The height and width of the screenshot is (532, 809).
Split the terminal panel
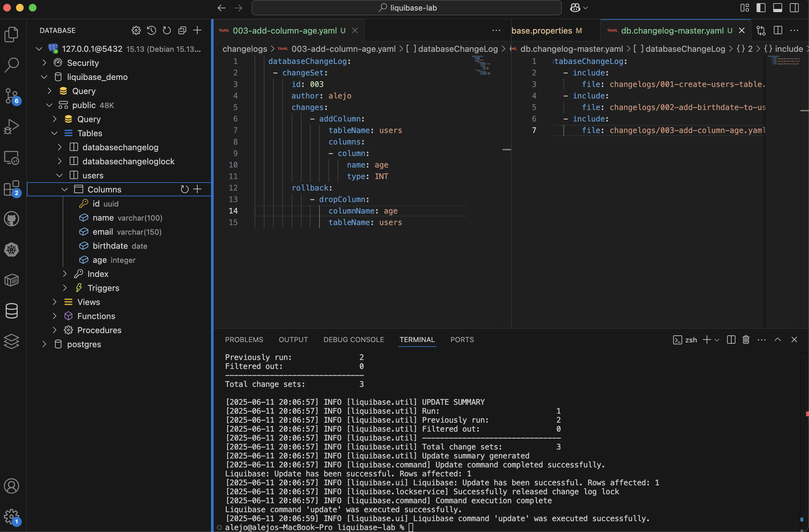(731, 340)
